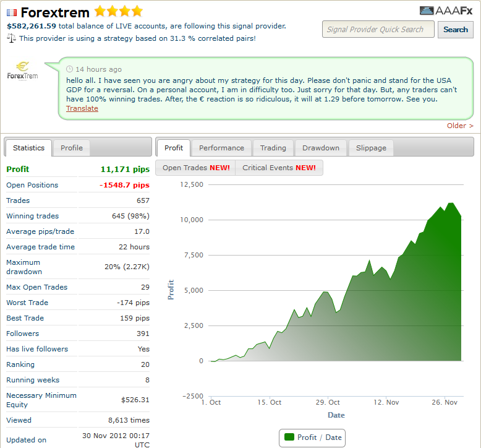Click the chart peak near 26. Nov
The image size is (481, 448).
pos(451,204)
